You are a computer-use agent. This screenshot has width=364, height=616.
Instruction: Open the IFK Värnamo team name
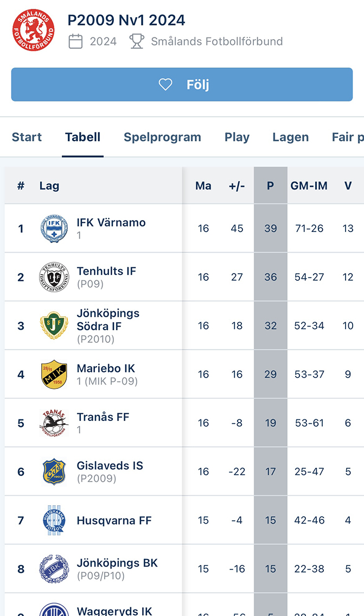click(x=111, y=223)
